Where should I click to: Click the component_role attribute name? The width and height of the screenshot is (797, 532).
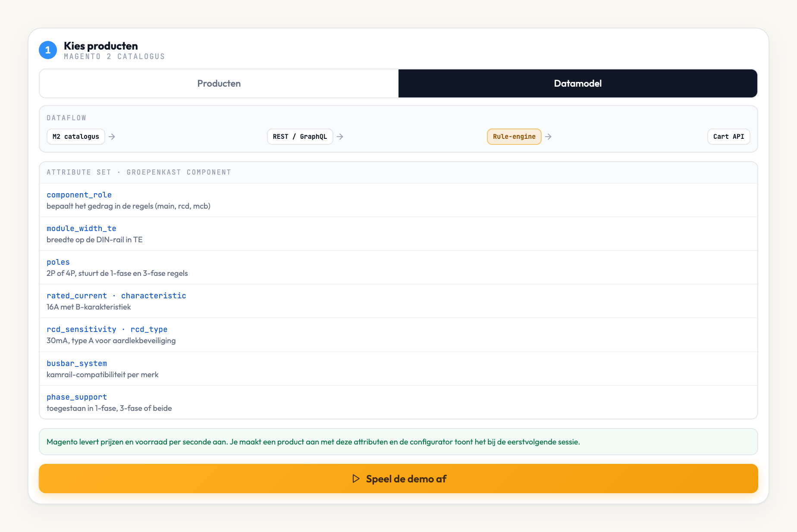tap(79, 195)
